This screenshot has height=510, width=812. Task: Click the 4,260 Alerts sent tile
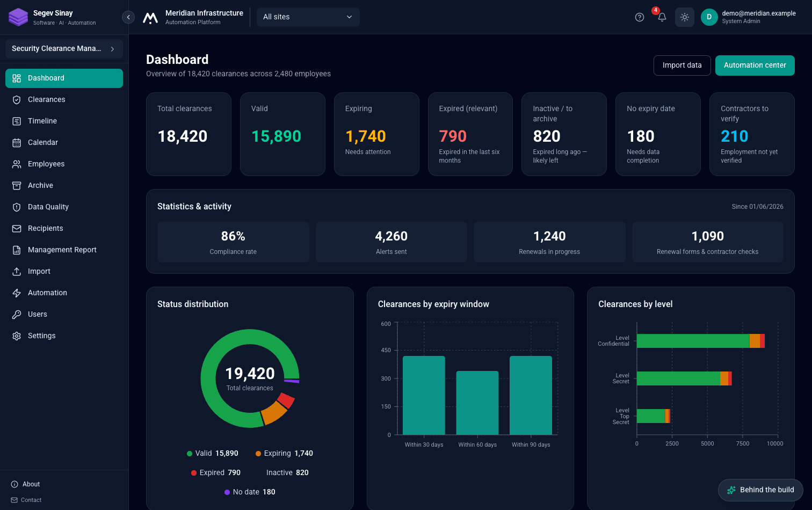[392, 242]
